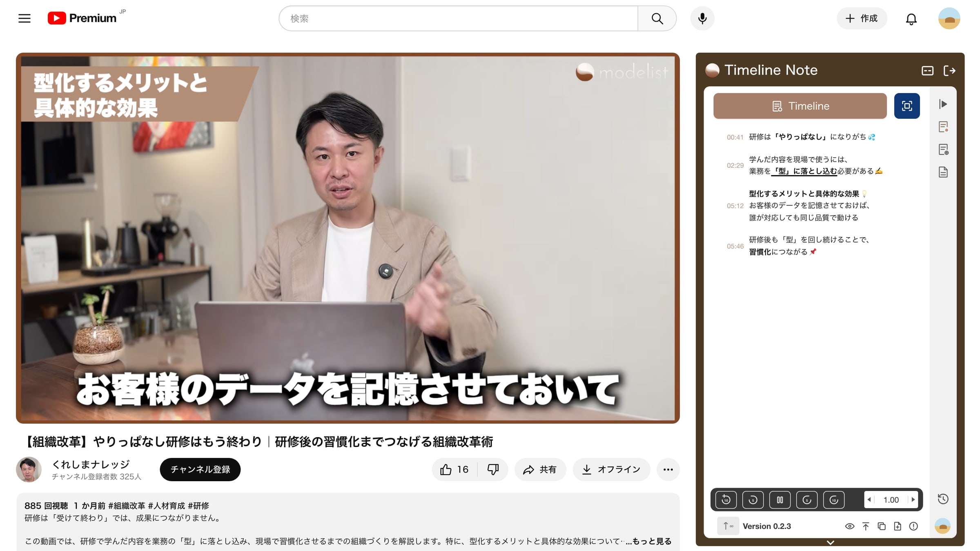Click the チャンネル登録 subscribe button
The image size is (980, 551).
(x=200, y=469)
